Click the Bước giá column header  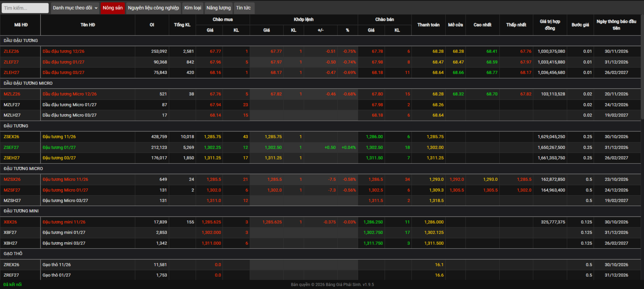[x=580, y=25]
